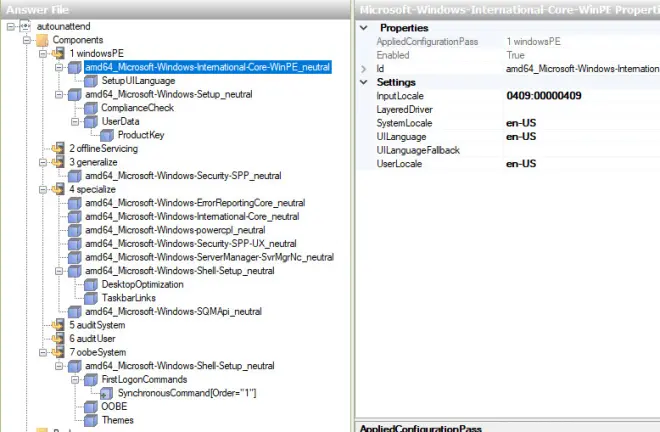Collapse the specialize Shell-Setup_neutral node

[59, 271]
